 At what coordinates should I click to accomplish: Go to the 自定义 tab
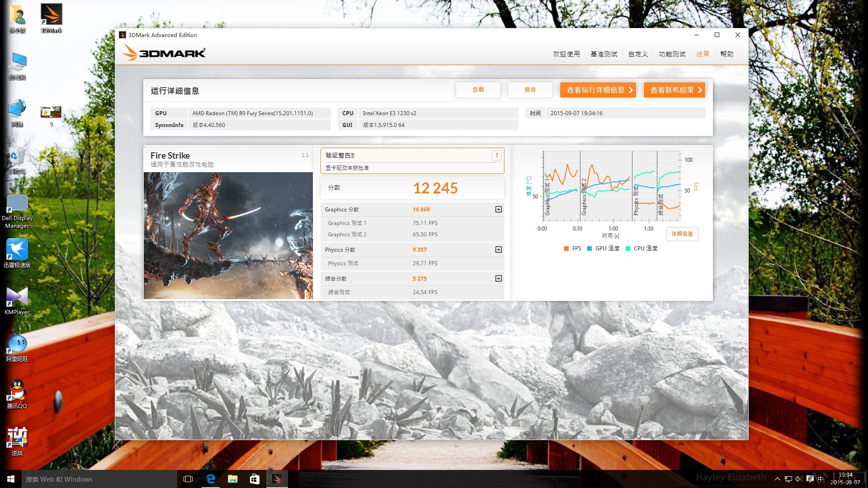[x=638, y=54]
